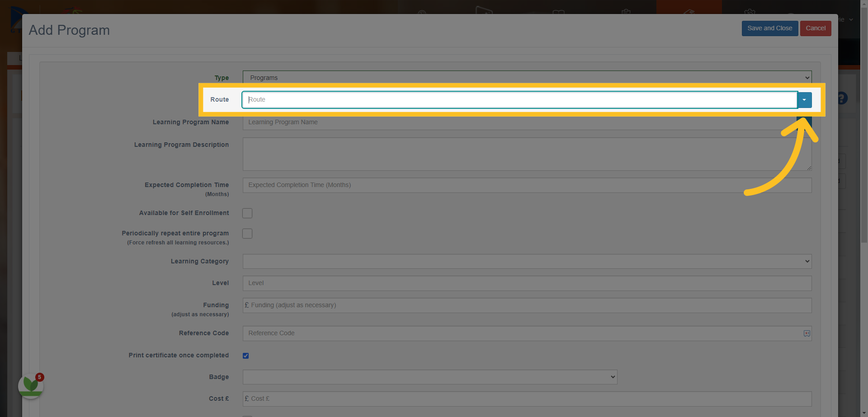Click Save and Close button

[x=769, y=28]
